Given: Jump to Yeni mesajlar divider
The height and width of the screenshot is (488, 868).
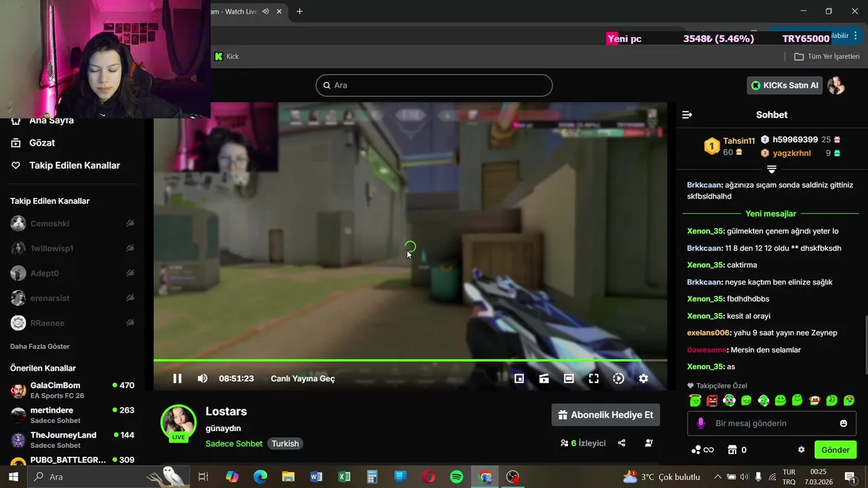Looking at the screenshot, I should click(x=770, y=213).
